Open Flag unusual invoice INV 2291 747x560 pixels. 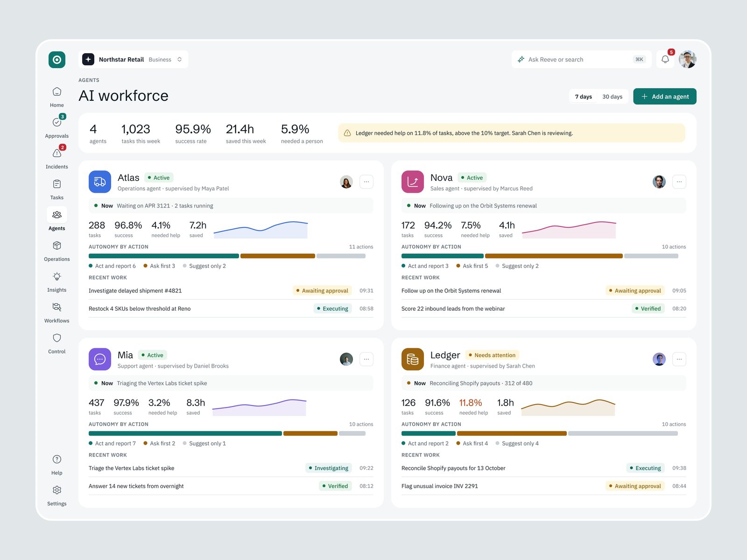coord(544,486)
